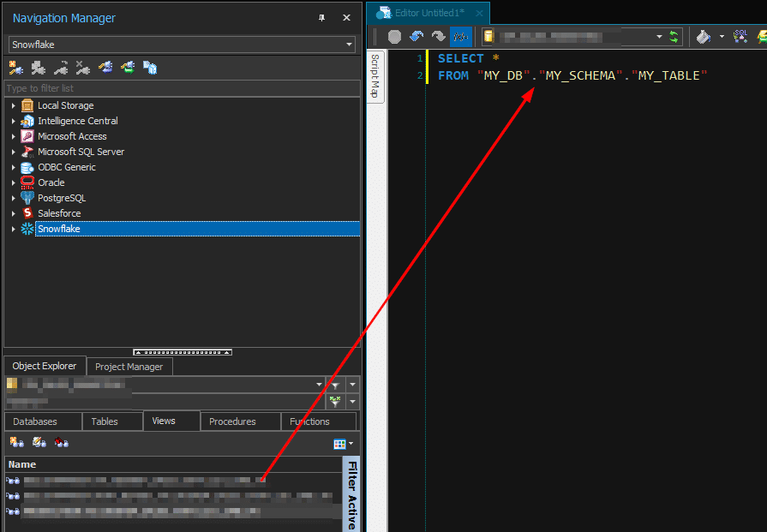Viewport: 767px width, 532px height.
Task: Select the Editor Untitled1 tab
Action: tap(428, 13)
